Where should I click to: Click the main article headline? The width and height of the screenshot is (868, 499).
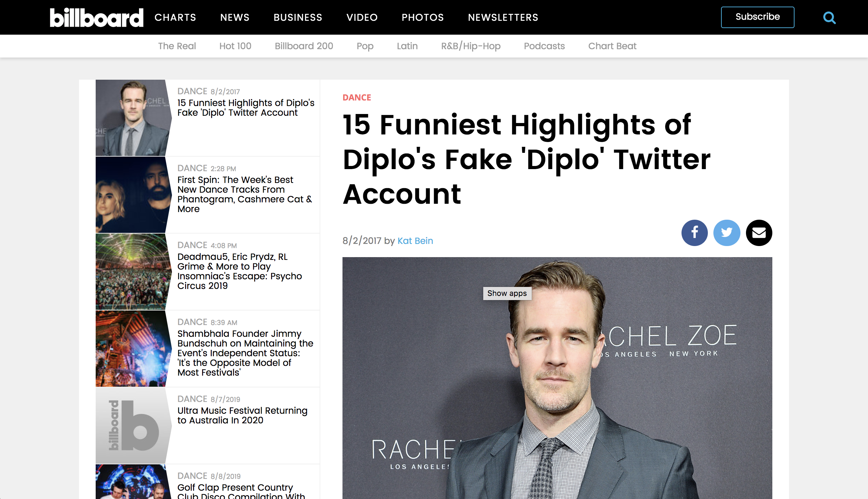pos(527,159)
